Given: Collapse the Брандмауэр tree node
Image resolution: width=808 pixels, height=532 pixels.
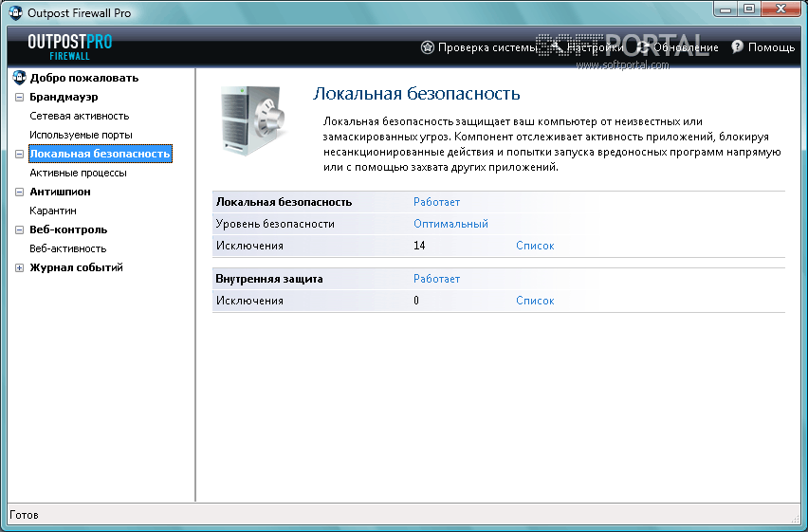Looking at the screenshot, I should (x=19, y=97).
